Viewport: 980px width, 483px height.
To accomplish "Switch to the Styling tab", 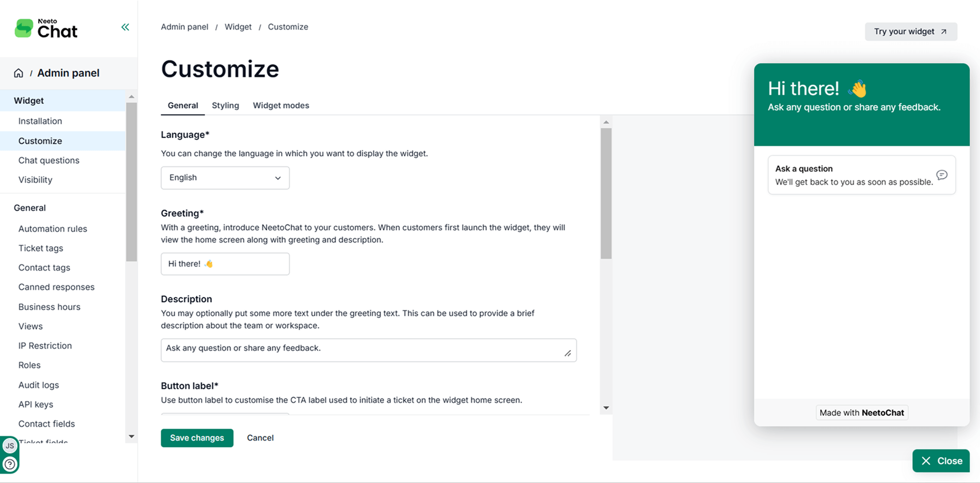I will point(225,106).
